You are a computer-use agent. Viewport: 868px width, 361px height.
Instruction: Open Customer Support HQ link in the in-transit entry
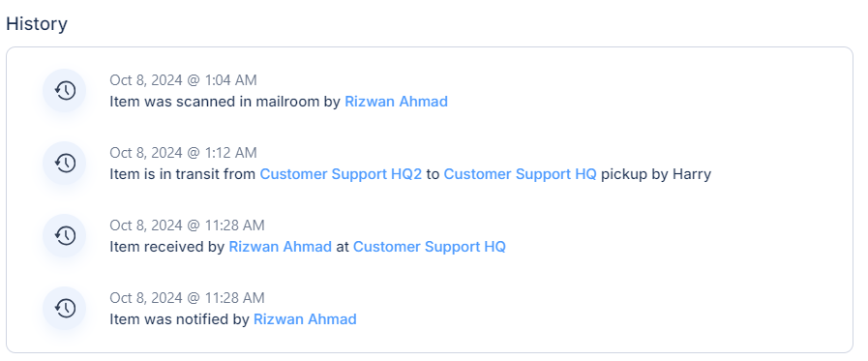coord(521,174)
